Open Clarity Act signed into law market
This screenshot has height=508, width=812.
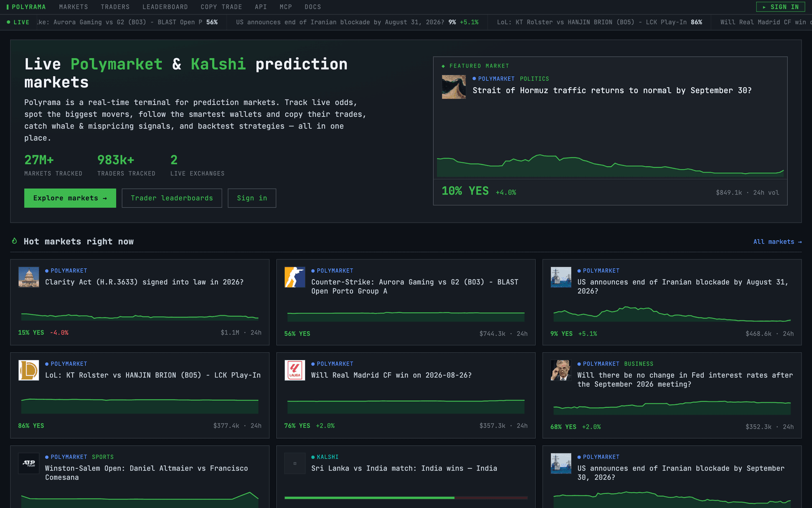[144, 282]
